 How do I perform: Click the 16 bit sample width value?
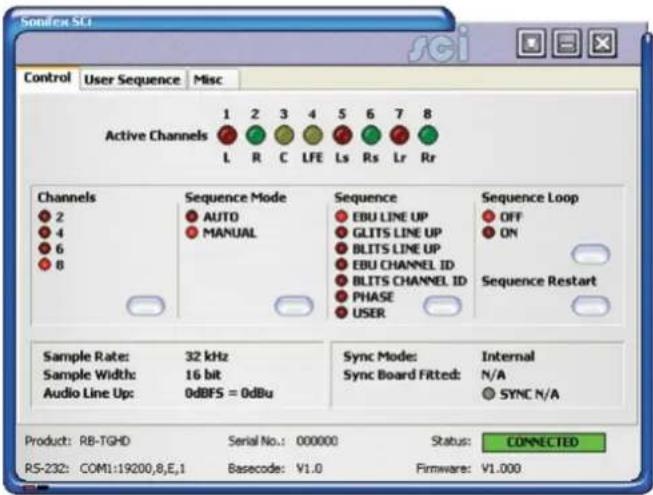pyautogui.click(x=203, y=375)
